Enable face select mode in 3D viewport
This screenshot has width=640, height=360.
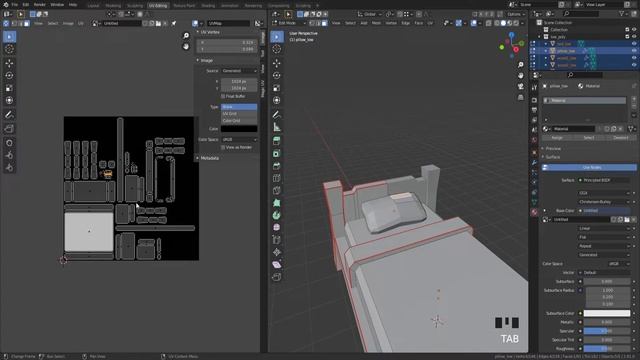[x=324, y=23]
